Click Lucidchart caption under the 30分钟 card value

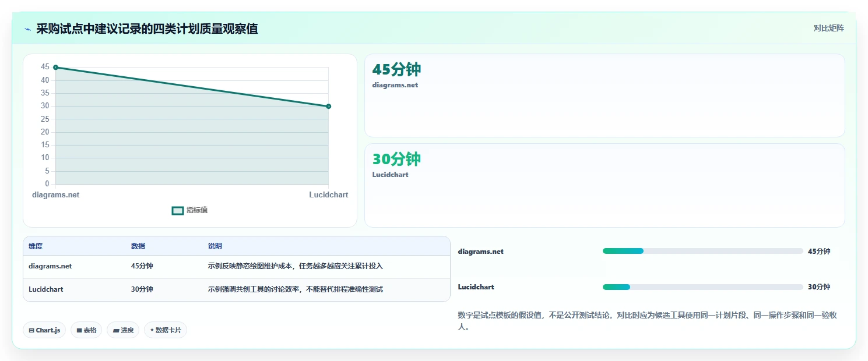point(391,175)
